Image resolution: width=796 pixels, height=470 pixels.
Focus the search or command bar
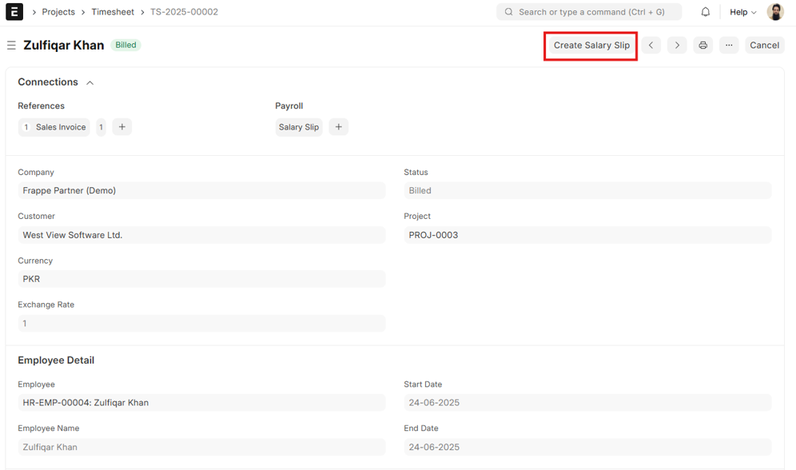pyautogui.click(x=589, y=12)
